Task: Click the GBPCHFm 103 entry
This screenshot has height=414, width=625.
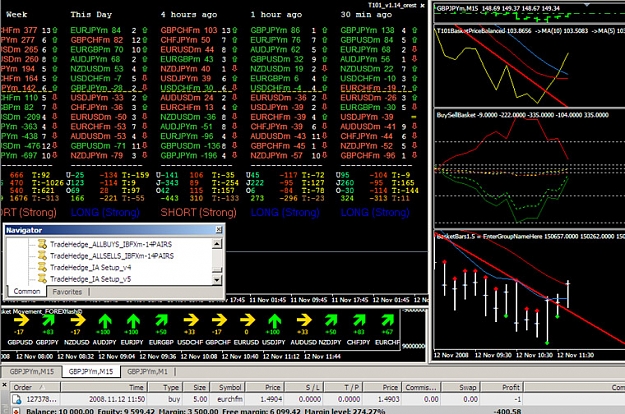Action: 189,30
